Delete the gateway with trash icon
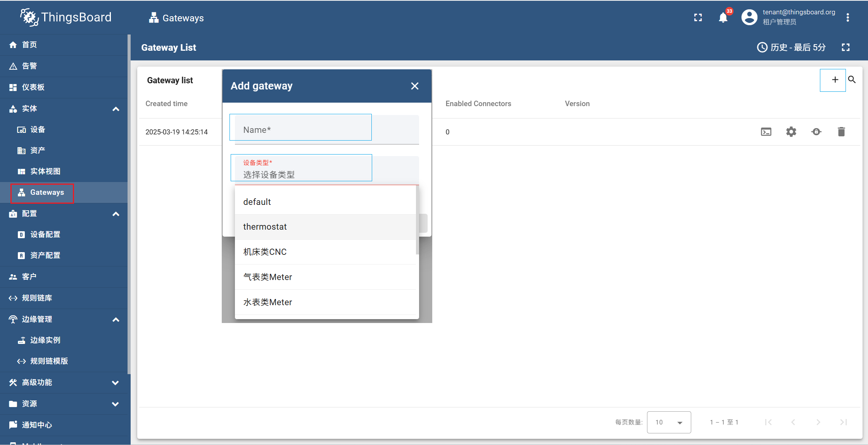 click(841, 132)
